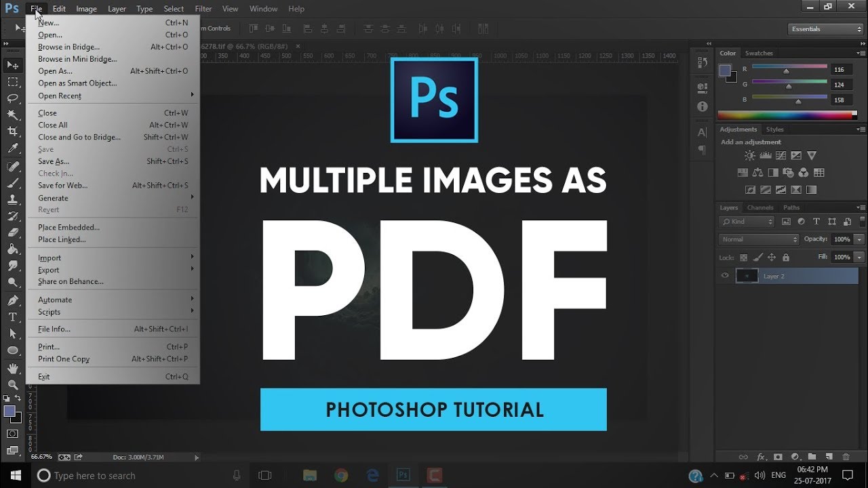Switch to the Paths tab
Image resolution: width=868 pixels, height=488 pixels.
click(x=791, y=207)
